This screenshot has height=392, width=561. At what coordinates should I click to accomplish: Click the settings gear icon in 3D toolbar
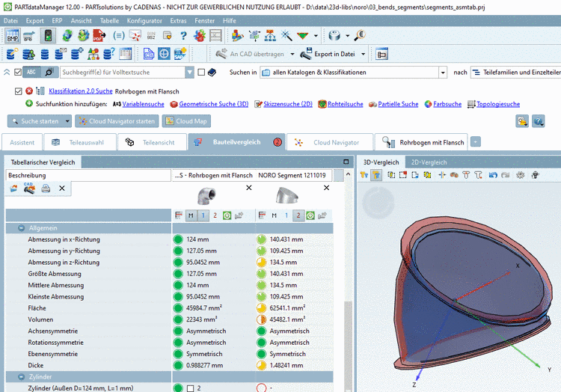click(520, 175)
